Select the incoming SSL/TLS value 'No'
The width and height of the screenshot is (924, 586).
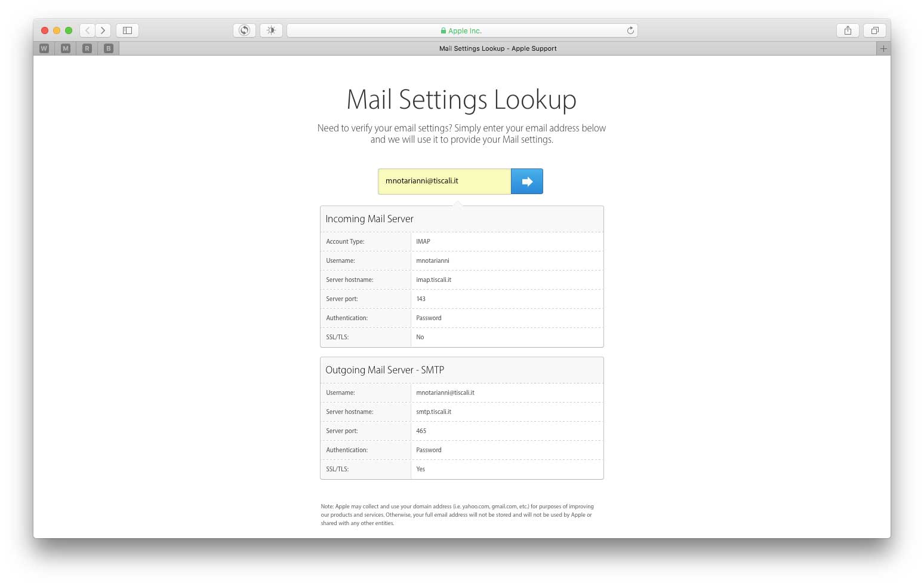tap(420, 337)
